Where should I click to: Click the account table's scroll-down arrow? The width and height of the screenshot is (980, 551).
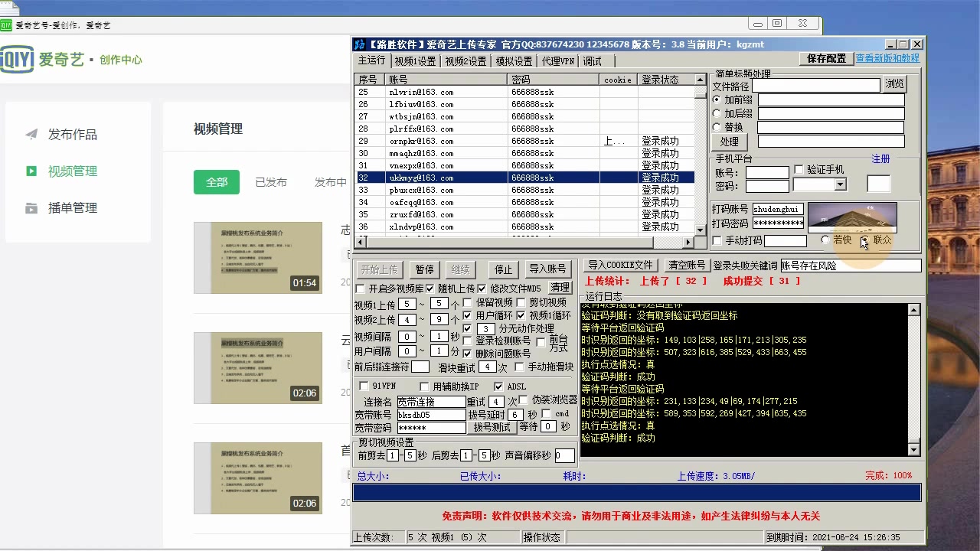coord(701,229)
